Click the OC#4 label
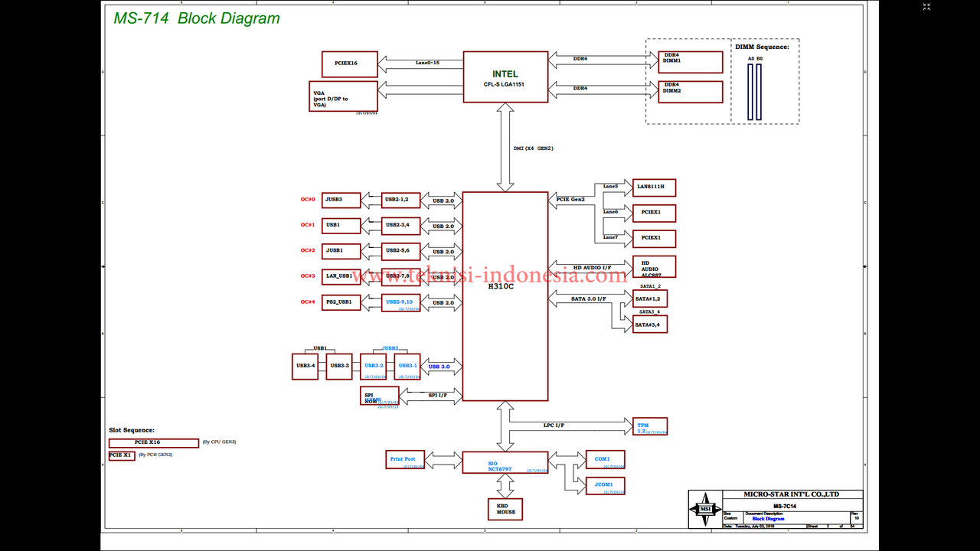The height and width of the screenshot is (551, 980). click(x=308, y=302)
